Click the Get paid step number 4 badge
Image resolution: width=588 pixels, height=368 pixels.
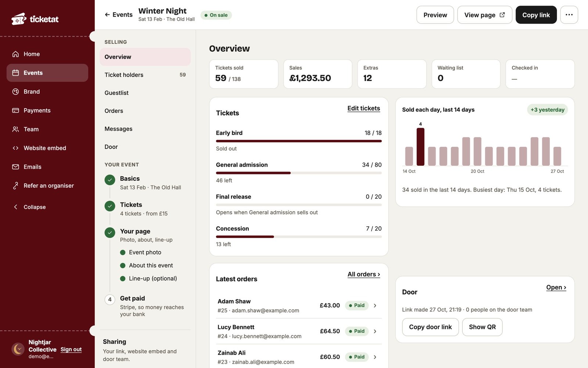(x=110, y=300)
